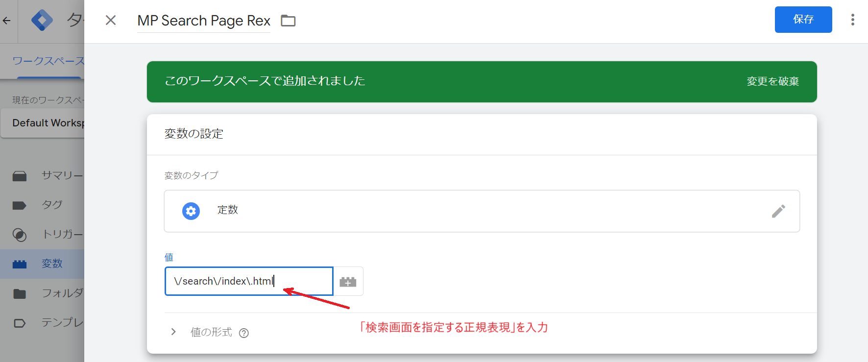This screenshot has height=362, width=868.
Task: Open the three-dot more options menu
Action: pyautogui.click(x=853, y=20)
